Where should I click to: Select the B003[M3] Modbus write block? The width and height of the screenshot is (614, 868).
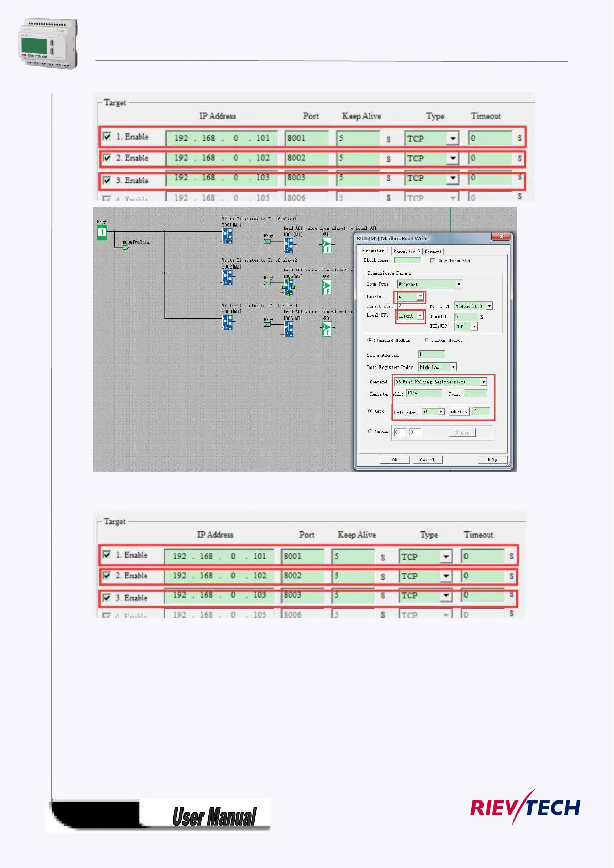227,323
